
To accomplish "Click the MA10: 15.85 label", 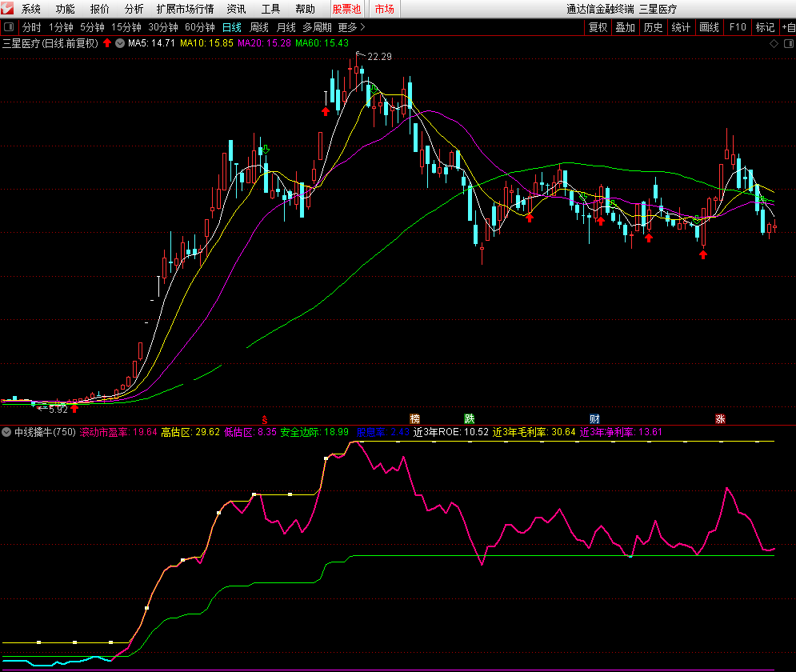I will (206, 43).
